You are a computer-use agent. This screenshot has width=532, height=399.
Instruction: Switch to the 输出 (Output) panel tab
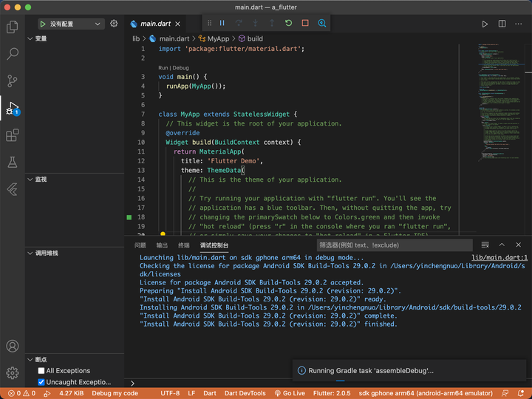[x=162, y=245]
